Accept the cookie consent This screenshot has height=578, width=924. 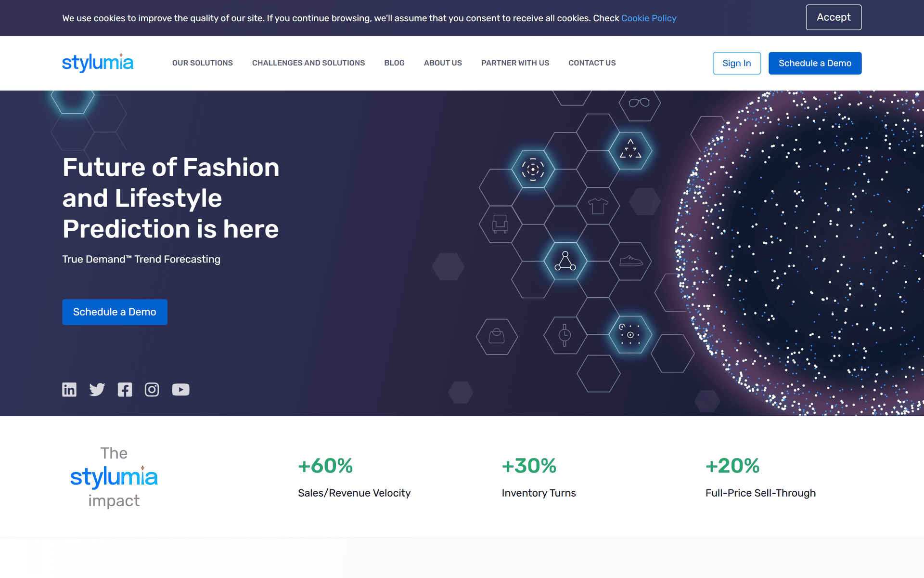pyautogui.click(x=834, y=17)
